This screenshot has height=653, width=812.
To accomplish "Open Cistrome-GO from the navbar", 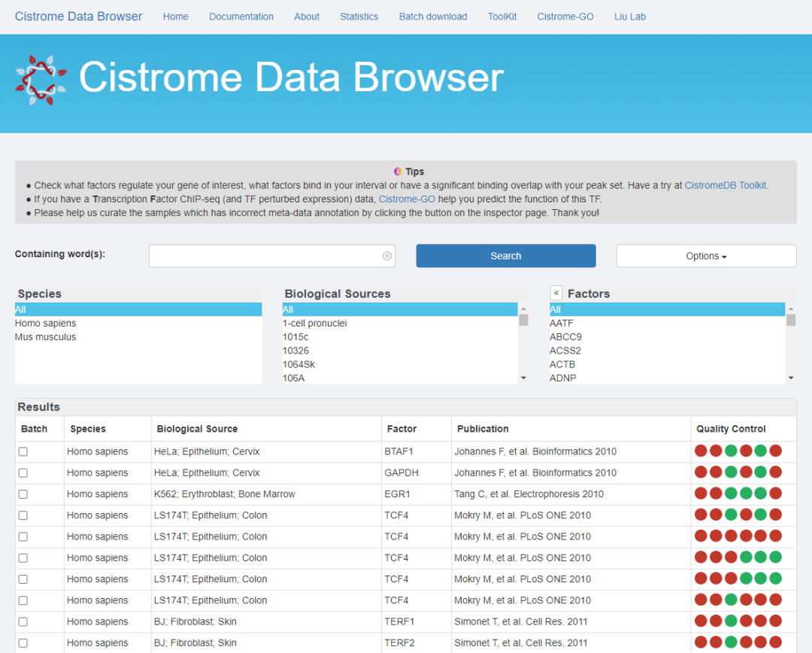I will coord(565,17).
